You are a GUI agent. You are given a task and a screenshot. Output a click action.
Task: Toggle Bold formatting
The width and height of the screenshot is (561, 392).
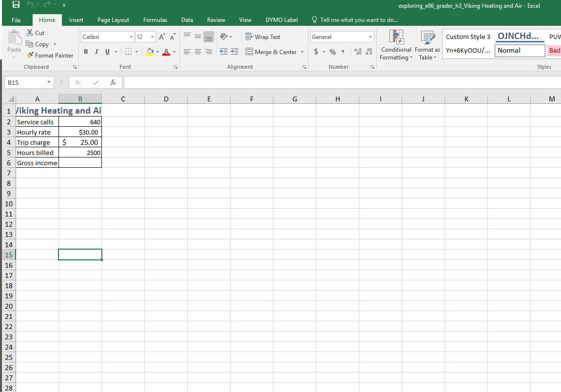tap(86, 52)
